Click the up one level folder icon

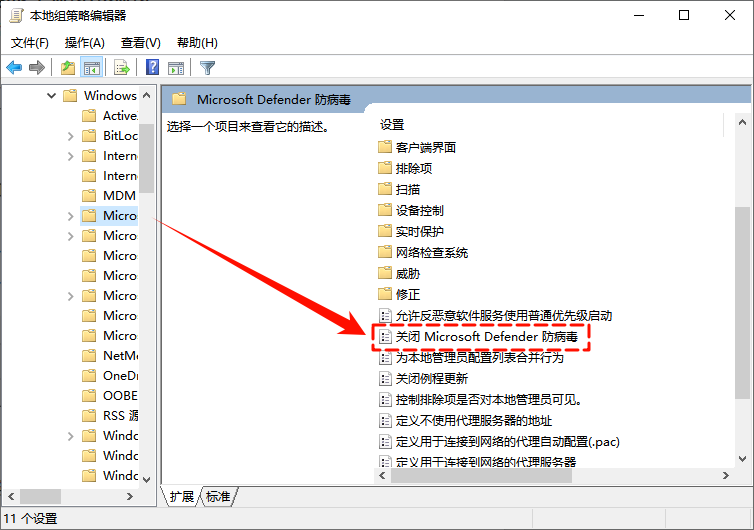(x=68, y=68)
